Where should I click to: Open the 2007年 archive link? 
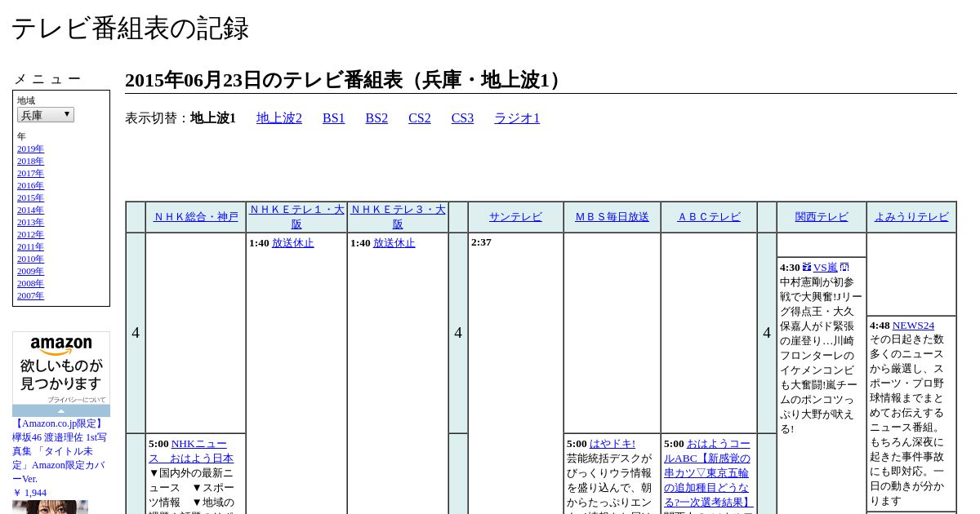tap(30, 296)
